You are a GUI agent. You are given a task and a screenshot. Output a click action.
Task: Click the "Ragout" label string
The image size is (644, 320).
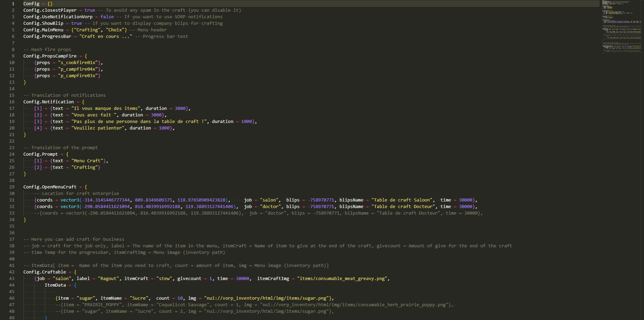pos(108,279)
